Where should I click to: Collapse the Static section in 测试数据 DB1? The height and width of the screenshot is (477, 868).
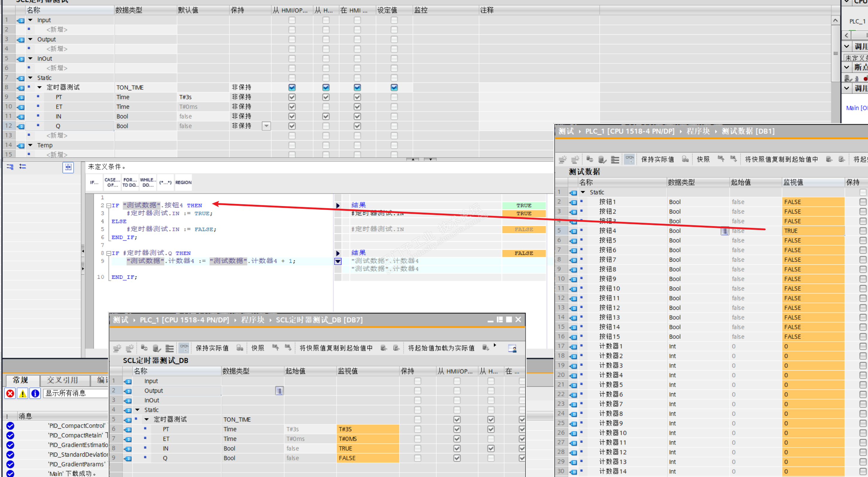[x=583, y=192]
